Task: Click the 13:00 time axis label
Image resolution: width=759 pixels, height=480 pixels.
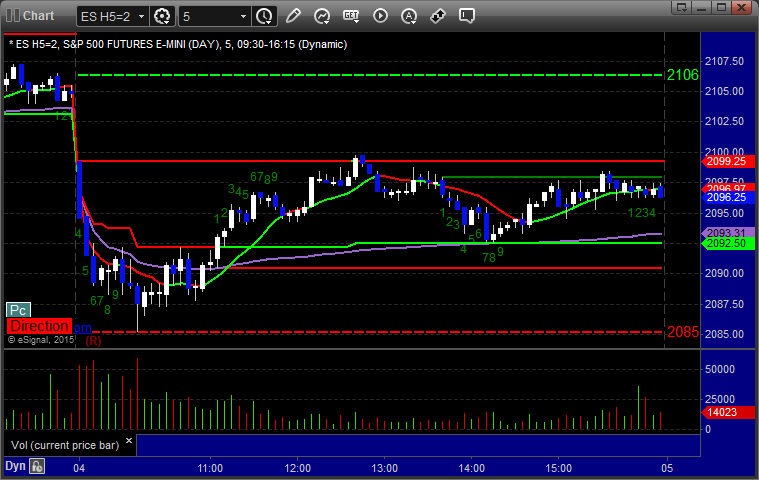Action: point(384,468)
